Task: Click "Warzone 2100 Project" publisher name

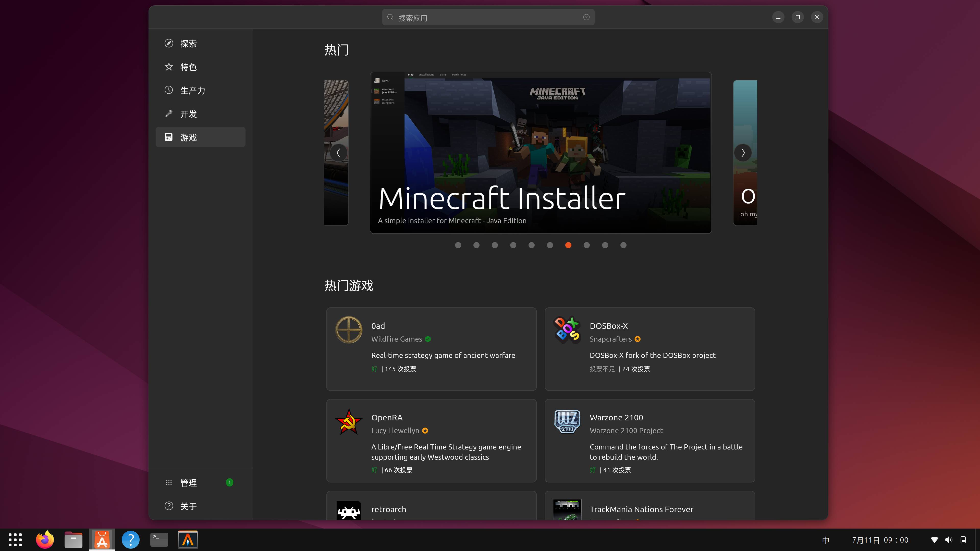Action: click(626, 431)
